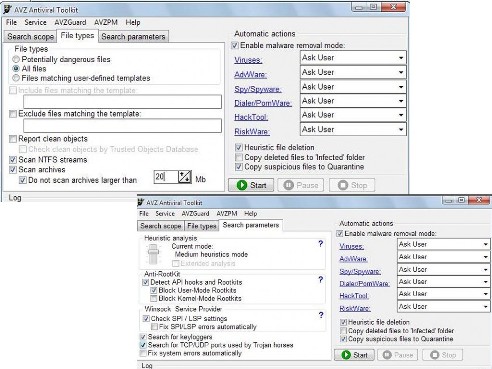Open Viruses action dropdown in bottom window
492x369 pixels.
pyautogui.click(x=444, y=244)
